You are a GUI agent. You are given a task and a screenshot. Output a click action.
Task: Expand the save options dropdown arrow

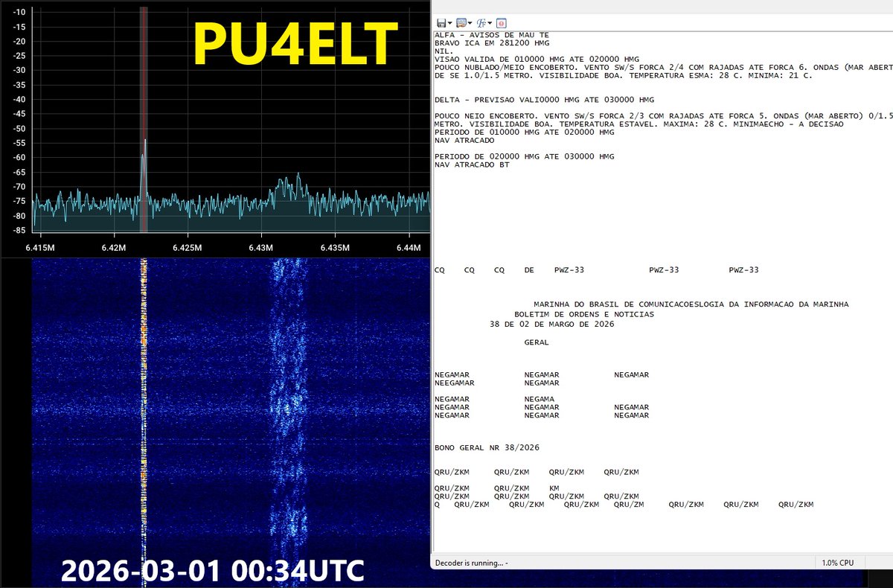pyautogui.click(x=450, y=22)
